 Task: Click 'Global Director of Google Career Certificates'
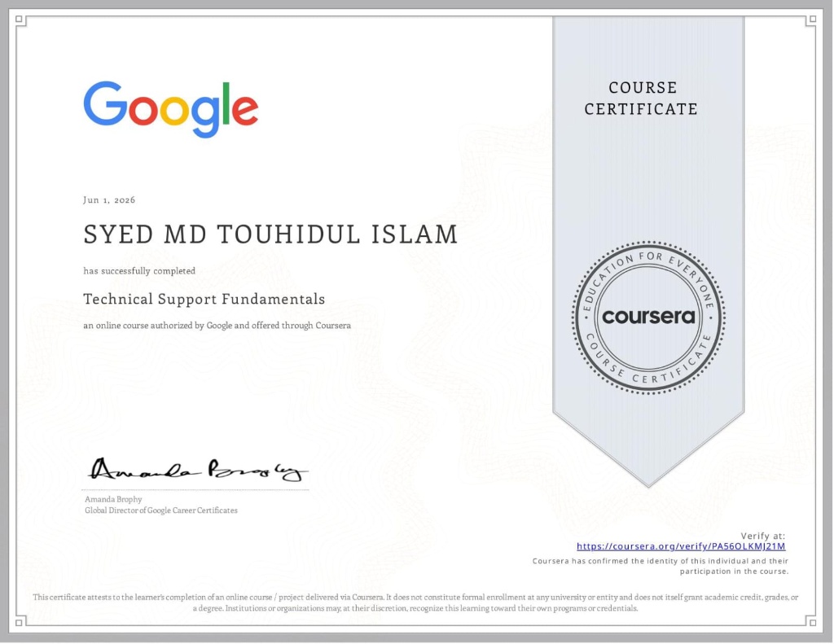[161, 510]
